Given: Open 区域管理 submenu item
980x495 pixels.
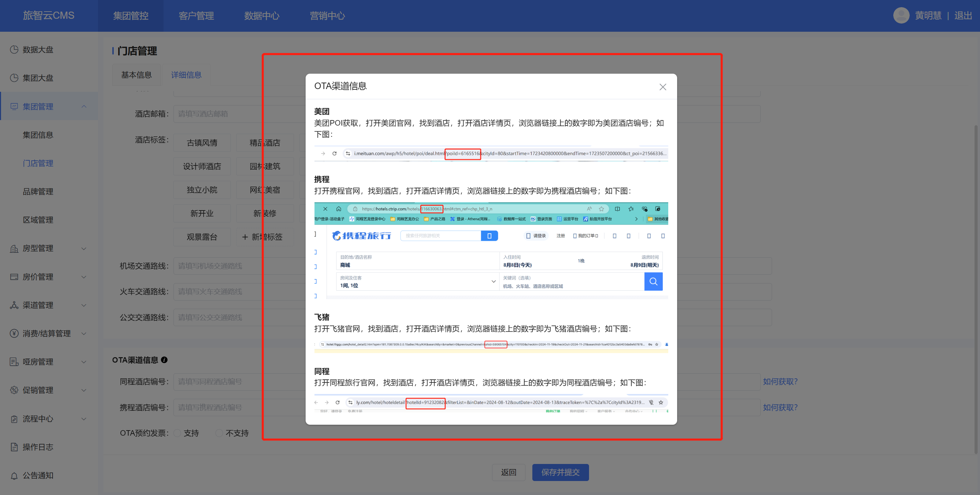Looking at the screenshot, I should tap(38, 220).
